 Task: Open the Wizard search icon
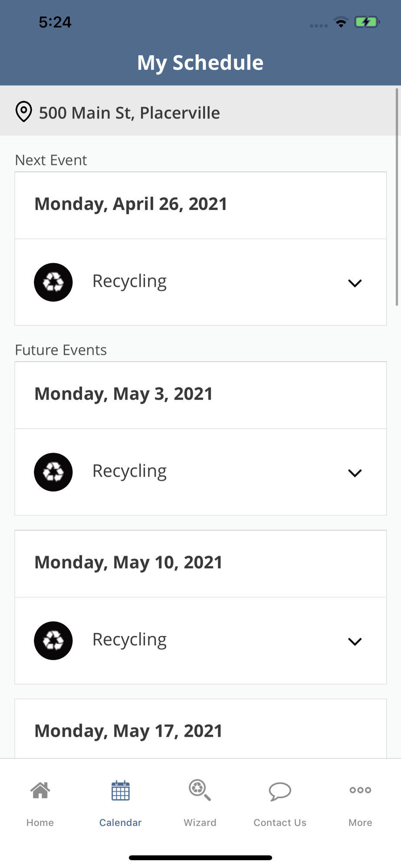coord(200,790)
